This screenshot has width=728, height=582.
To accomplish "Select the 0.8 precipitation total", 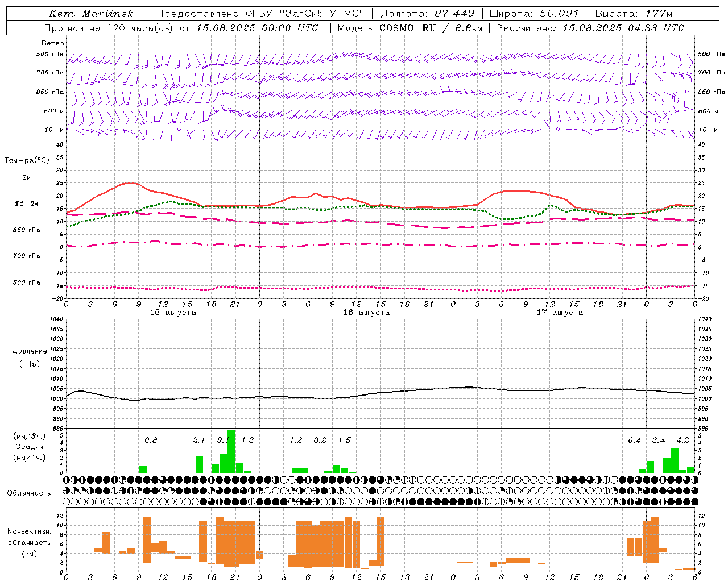I will pyautogui.click(x=151, y=440).
